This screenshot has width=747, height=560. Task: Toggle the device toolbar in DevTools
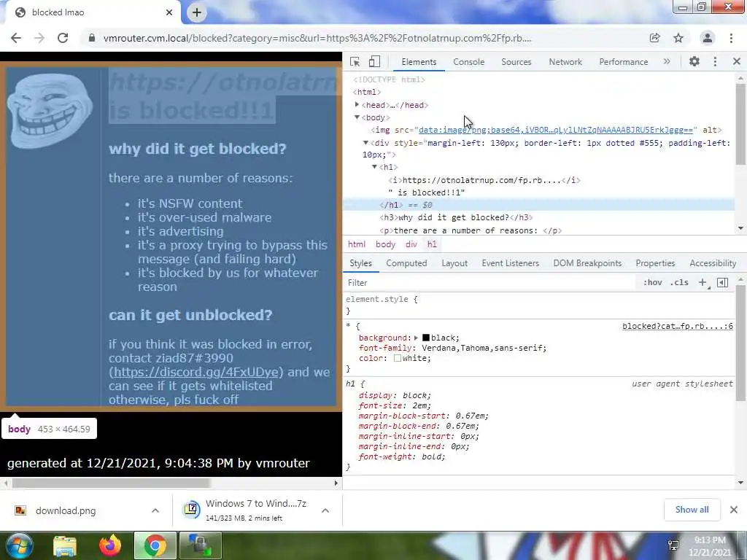pyautogui.click(x=374, y=61)
